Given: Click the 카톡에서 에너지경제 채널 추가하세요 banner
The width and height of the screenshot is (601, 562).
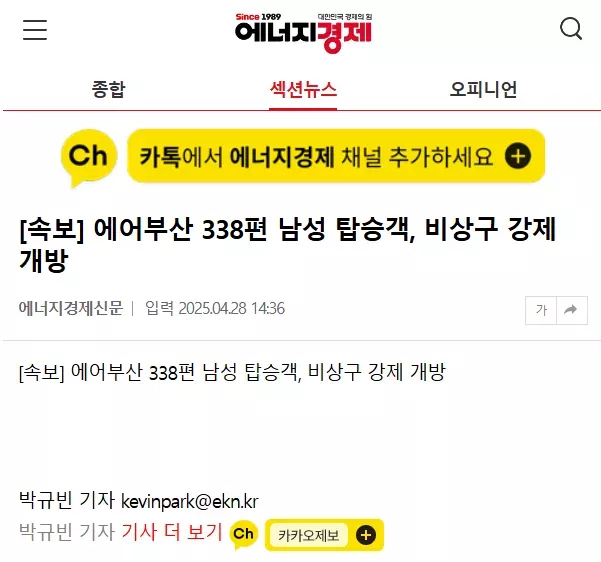Looking at the screenshot, I should pos(336,156).
